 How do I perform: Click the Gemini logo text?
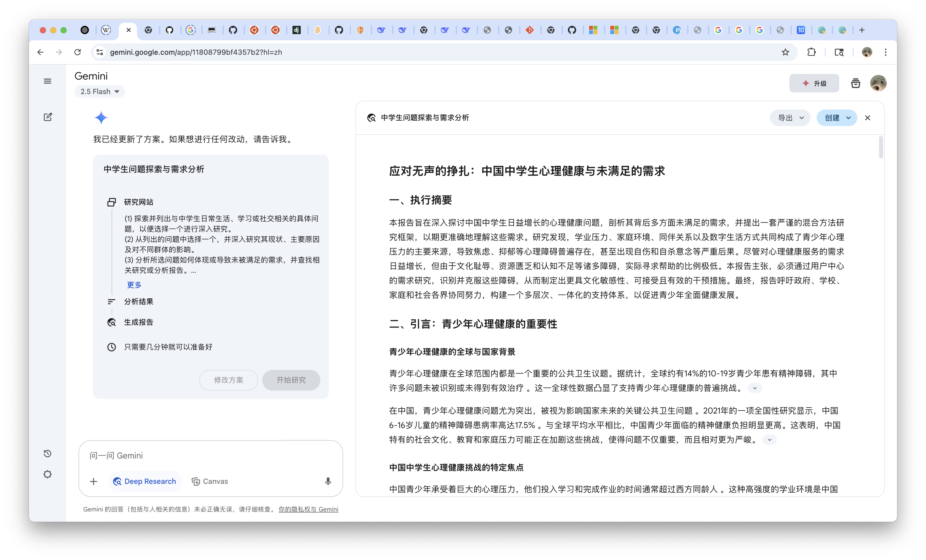[x=91, y=76]
